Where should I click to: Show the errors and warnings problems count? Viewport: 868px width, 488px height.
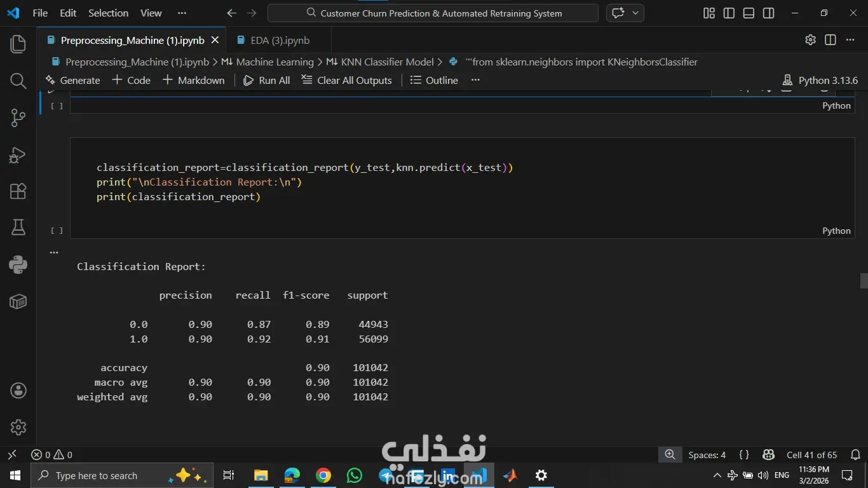click(x=52, y=455)
